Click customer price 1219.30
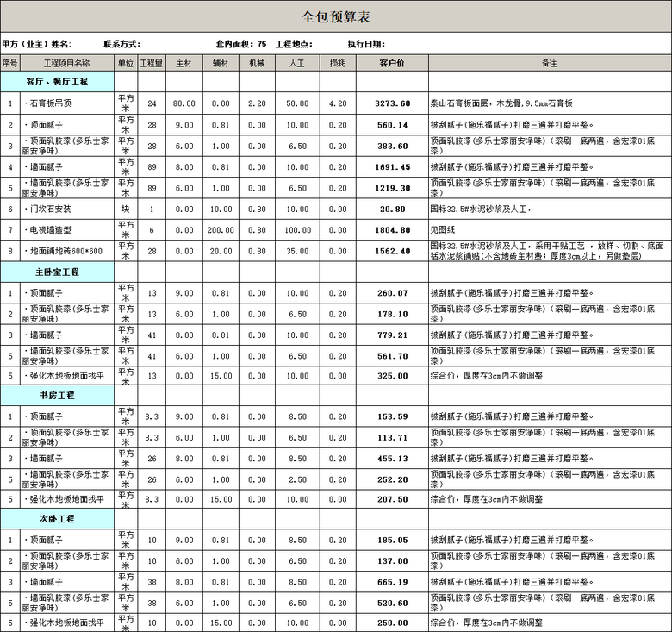This screenshot has height=632, width=672. pyautogui.click(x=392, y=188)
